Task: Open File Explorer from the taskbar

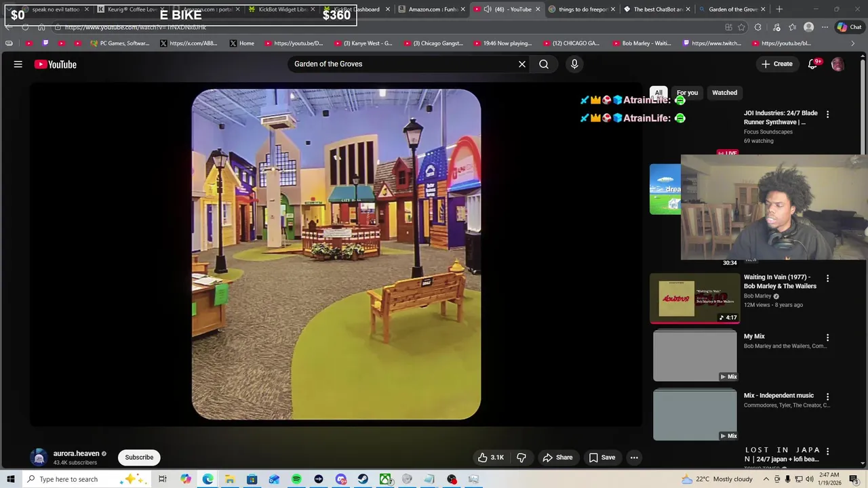Action: point(230,479)
